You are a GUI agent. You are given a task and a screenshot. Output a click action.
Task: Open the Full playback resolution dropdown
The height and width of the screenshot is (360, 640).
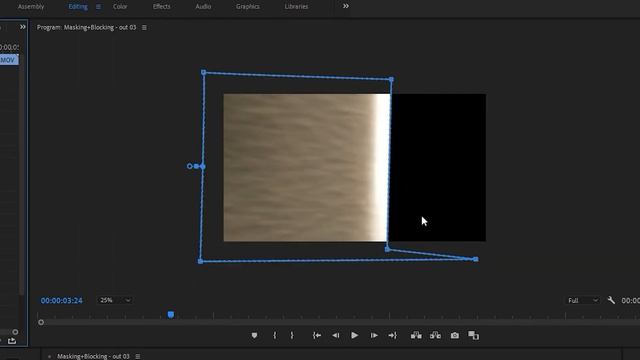pyautogui.click(x=583, y=300)
